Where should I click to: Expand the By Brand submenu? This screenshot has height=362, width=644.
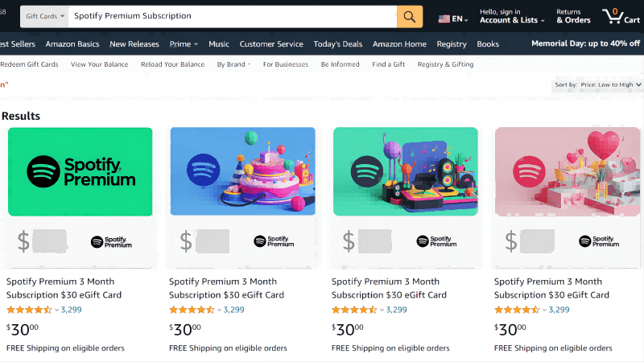tap(233, 64)
